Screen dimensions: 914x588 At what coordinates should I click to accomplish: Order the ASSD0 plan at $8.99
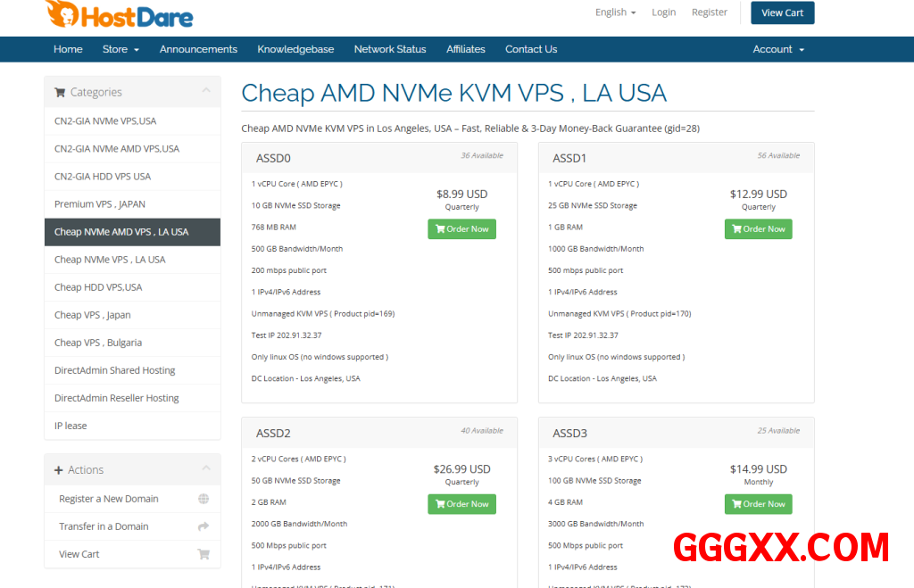461,229
